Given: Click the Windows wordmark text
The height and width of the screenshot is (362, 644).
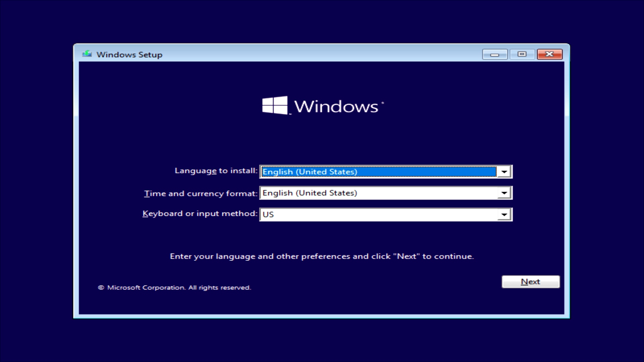Looking at the screenshot, I should pyautogui.click(x=336, y=107).
